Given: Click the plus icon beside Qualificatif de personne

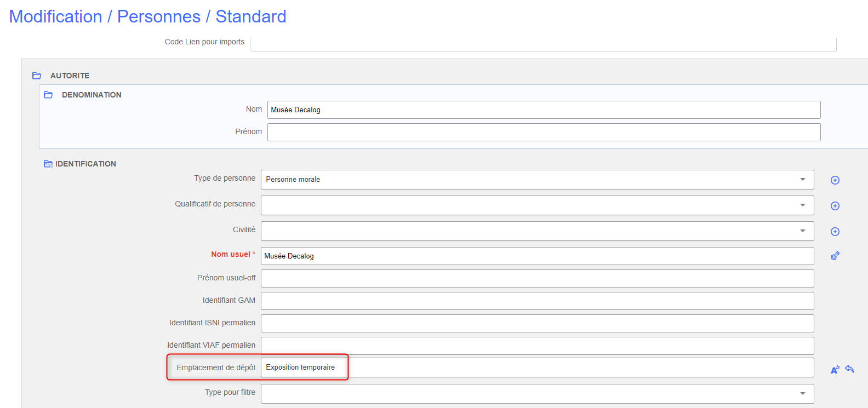Looking at the screenshot, I should (835, 206).
